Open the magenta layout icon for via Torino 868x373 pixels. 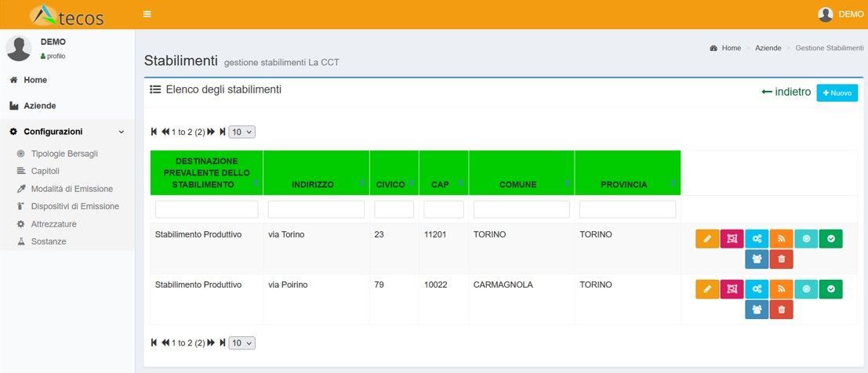(732, 239)
